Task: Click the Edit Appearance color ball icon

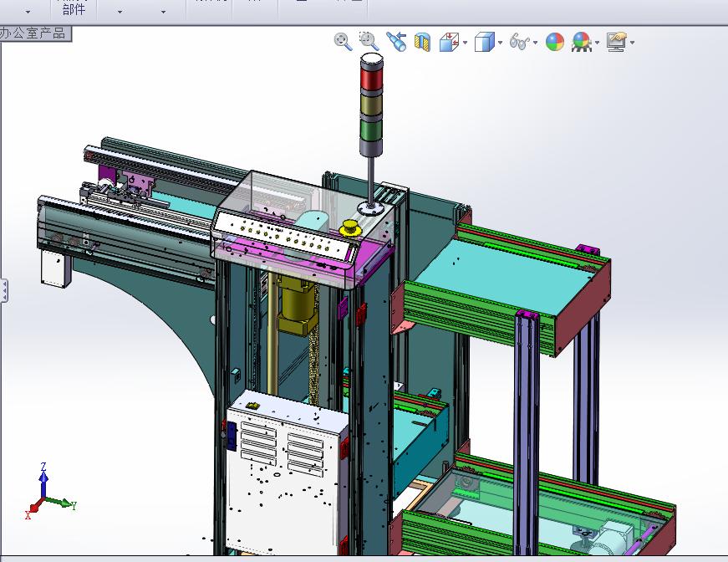Action: point(555,42)
